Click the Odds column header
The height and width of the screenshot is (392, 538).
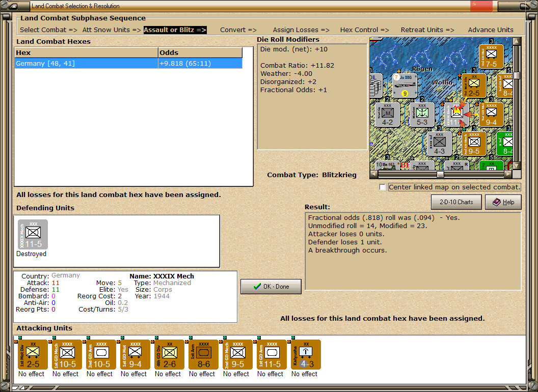point(200,52)
